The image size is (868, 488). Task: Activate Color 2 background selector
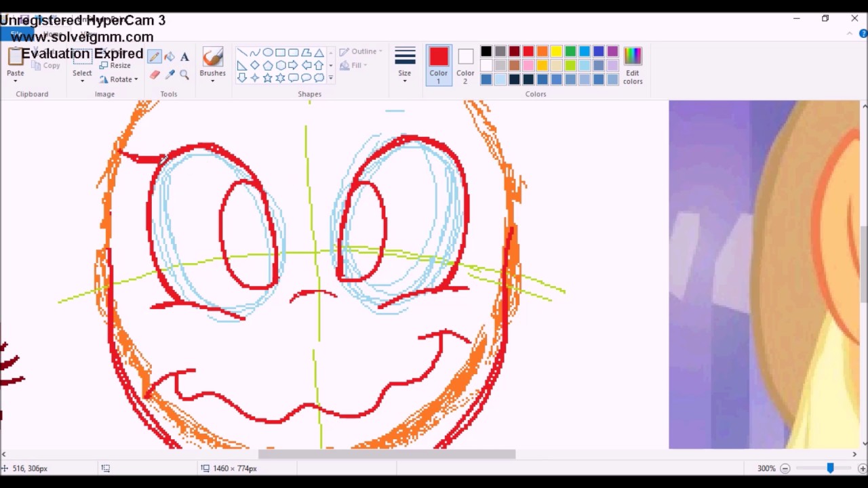tap(465, 65)
